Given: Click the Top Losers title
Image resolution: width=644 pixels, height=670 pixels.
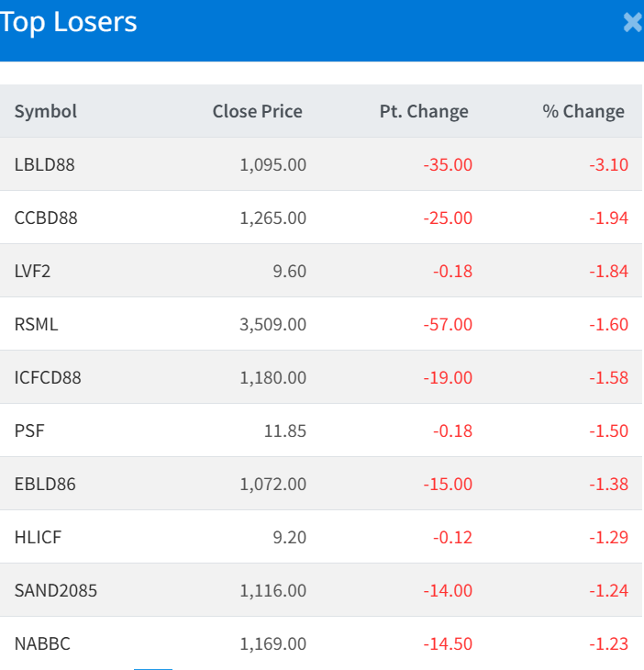Looking at the screenshot, I should pos(70,22).
